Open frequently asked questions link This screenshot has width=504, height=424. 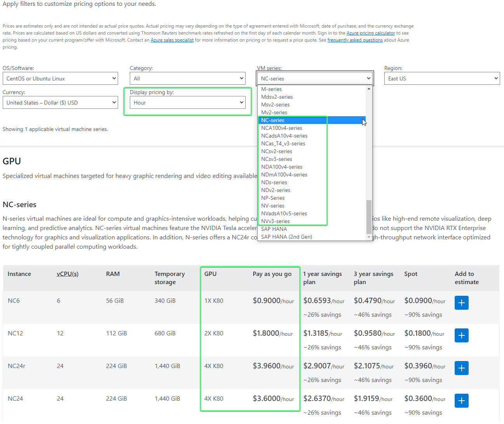355,40
